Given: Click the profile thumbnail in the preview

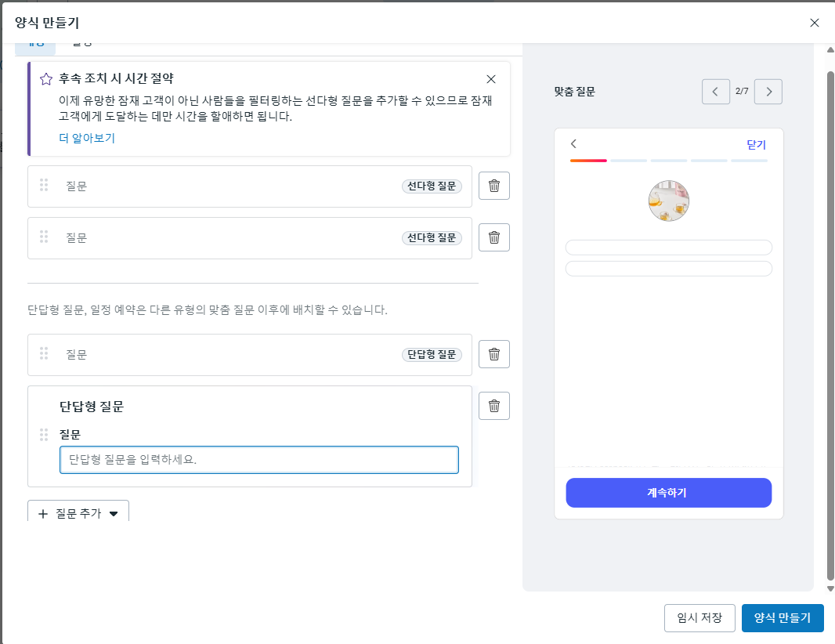Looking at the screenshot, I should pos(668,201).
